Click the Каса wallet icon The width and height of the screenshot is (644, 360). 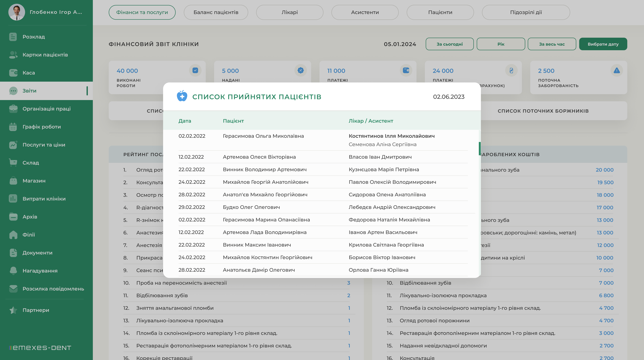pos(13,73)
